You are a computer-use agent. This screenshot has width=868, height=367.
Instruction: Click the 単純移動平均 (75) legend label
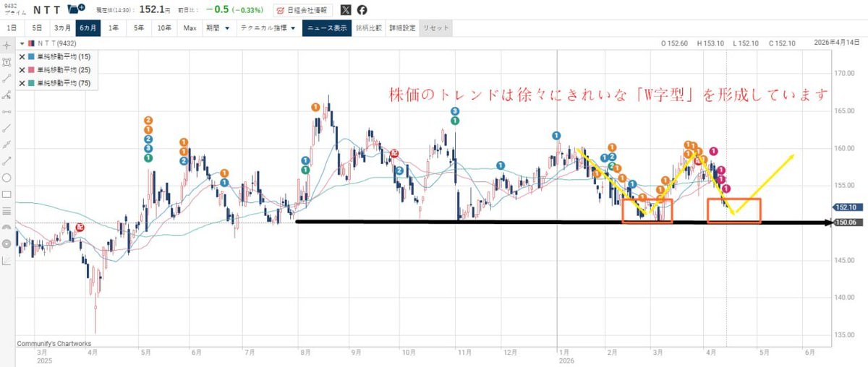pos(64,83)
